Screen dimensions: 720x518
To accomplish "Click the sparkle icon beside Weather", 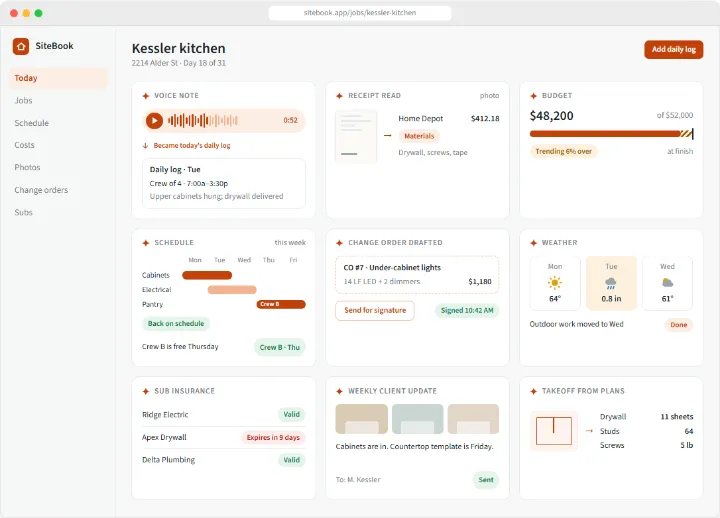I will (533, 242).
